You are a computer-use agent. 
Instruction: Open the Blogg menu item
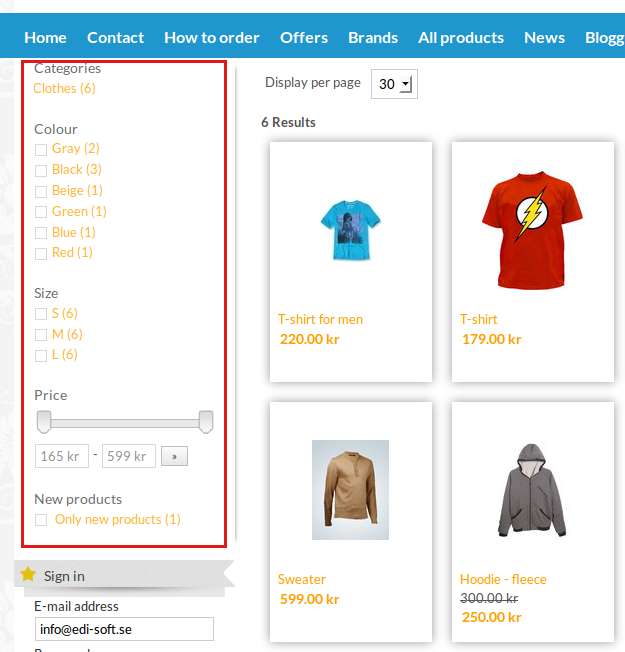(x=605, y=38)
